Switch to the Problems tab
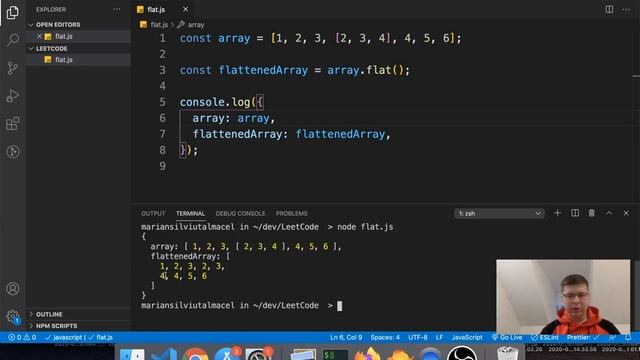The image size is (640, 360). pyautogui.click(x=291, y=213)
